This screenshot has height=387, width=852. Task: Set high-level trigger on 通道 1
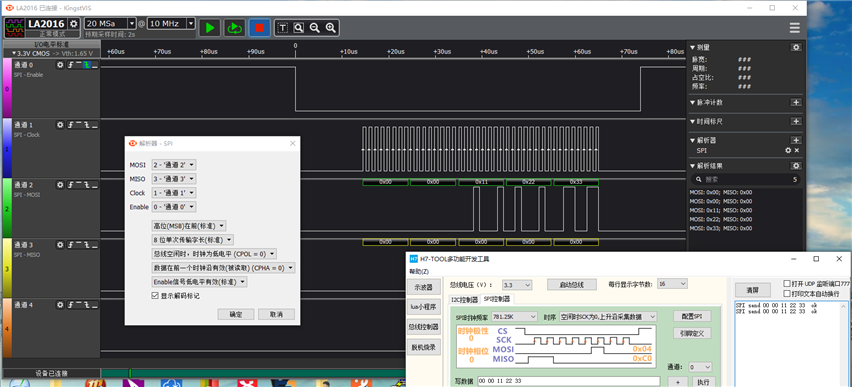pos(78,125)
